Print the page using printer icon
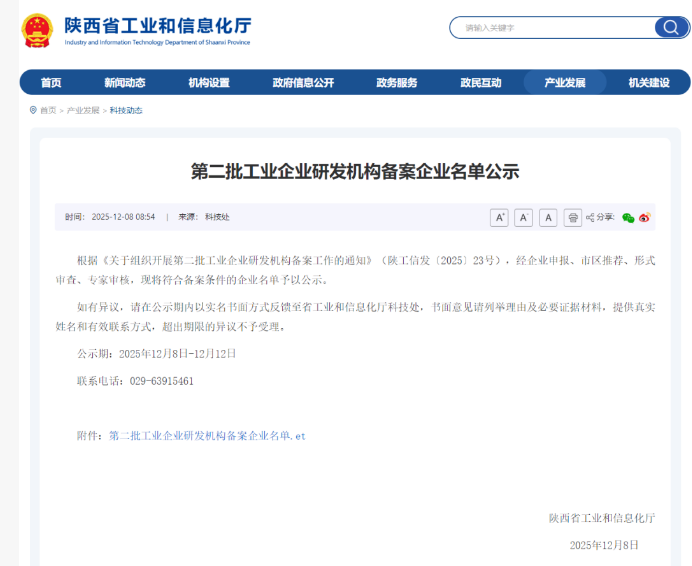The height and width of the screenshot is (566, 692). pyautogui.click(x=573, y=217)
